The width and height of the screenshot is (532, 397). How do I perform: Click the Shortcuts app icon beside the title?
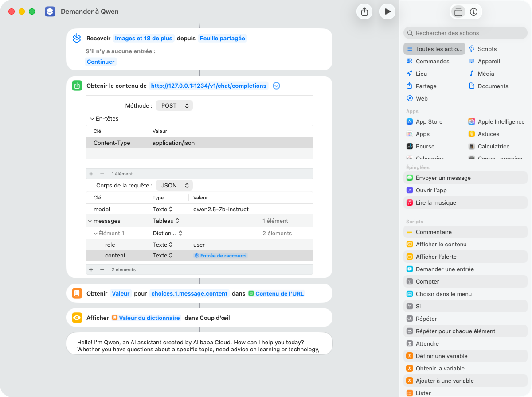tap(50, 12)
